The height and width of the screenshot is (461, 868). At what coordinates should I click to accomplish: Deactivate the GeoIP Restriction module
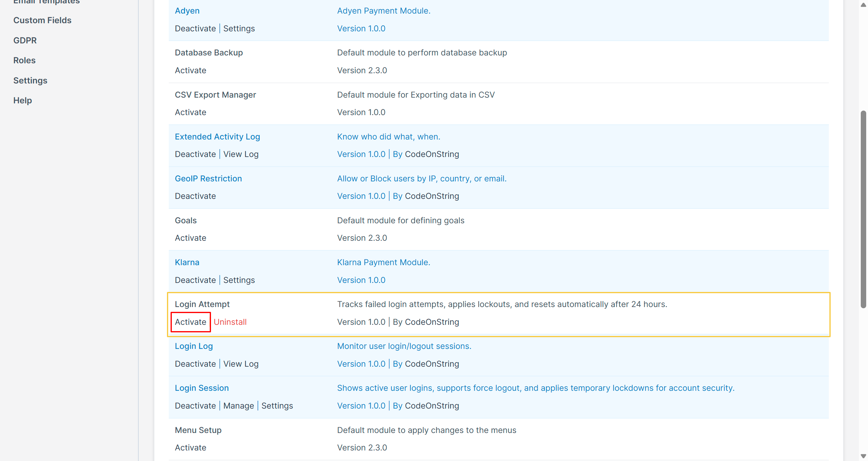(x=195, y=196)
